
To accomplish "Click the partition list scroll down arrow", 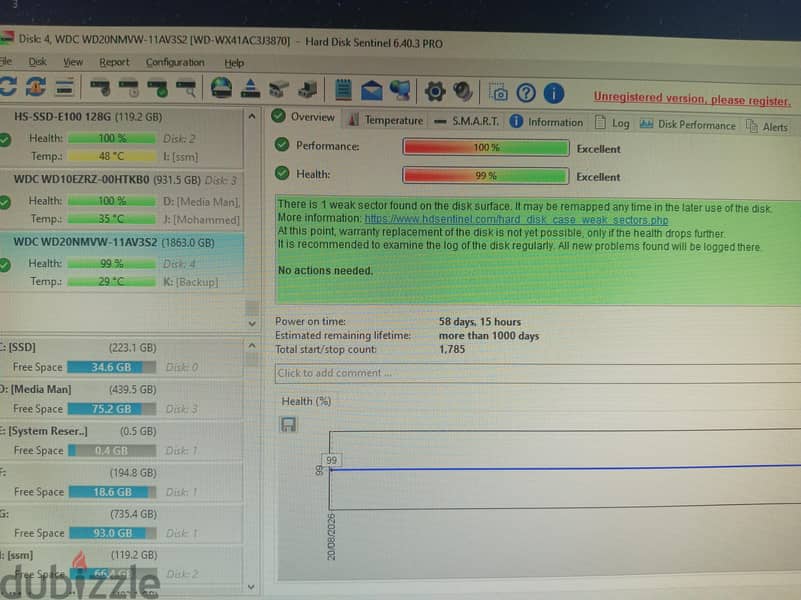I will pos(251,587).
